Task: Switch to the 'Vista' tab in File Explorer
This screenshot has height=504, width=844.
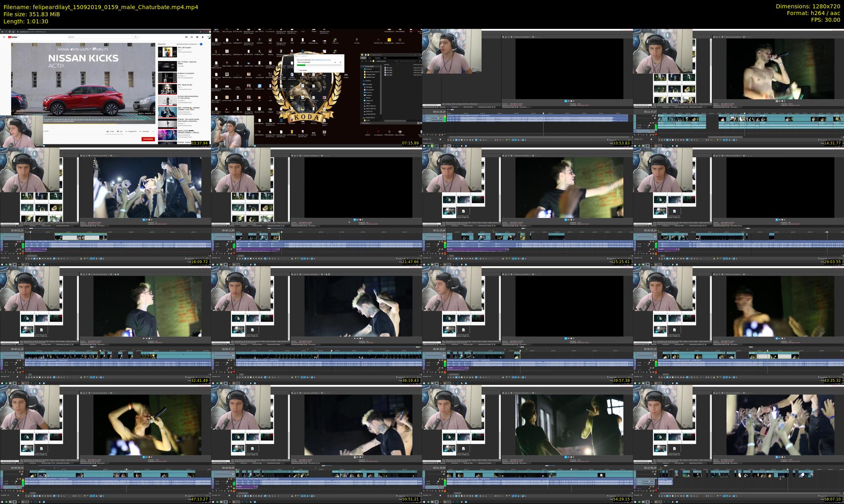Action: pyautogui.click(x=385, y=58)
